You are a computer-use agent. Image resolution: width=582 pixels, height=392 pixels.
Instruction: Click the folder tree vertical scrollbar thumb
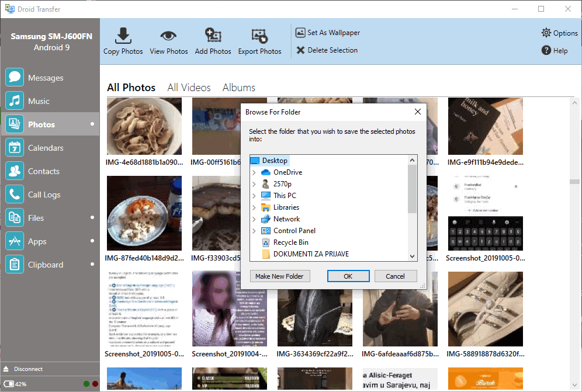(x=412, y=189)
